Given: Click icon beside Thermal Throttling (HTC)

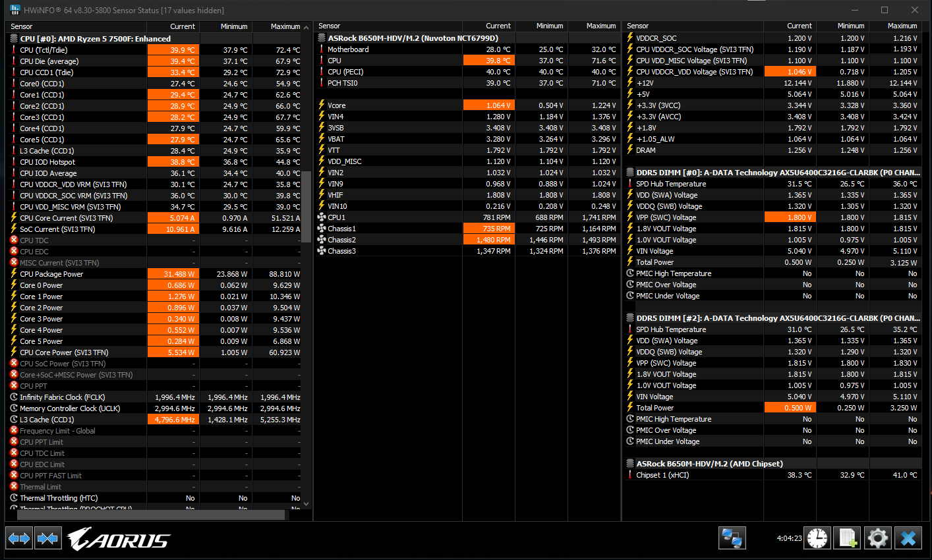Looking at the screenshot, I should point(14,498).
